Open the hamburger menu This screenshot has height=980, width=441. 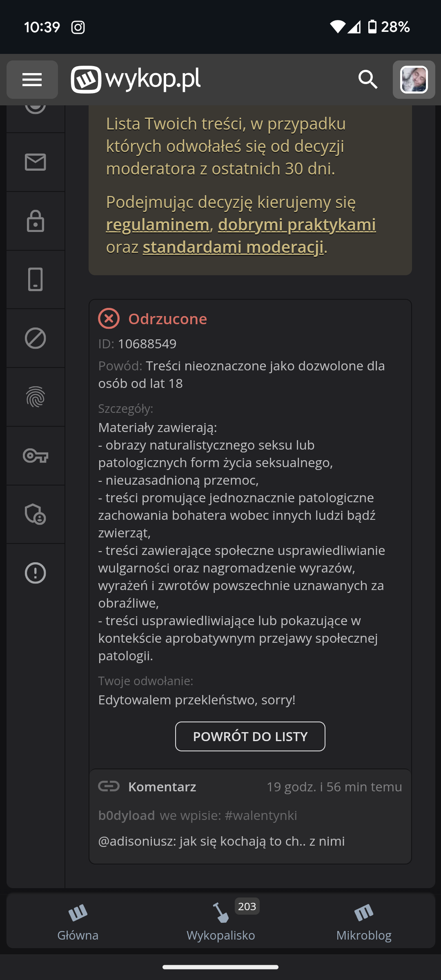point(32,80)
